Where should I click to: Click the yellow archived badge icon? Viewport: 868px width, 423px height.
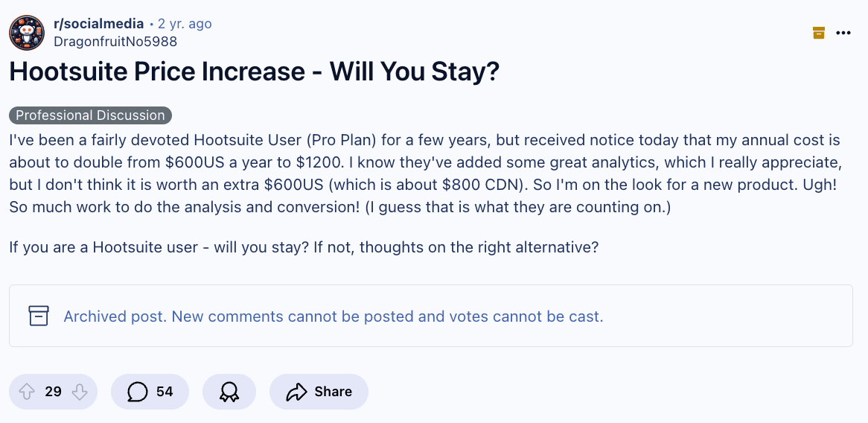tap(819, 33)
